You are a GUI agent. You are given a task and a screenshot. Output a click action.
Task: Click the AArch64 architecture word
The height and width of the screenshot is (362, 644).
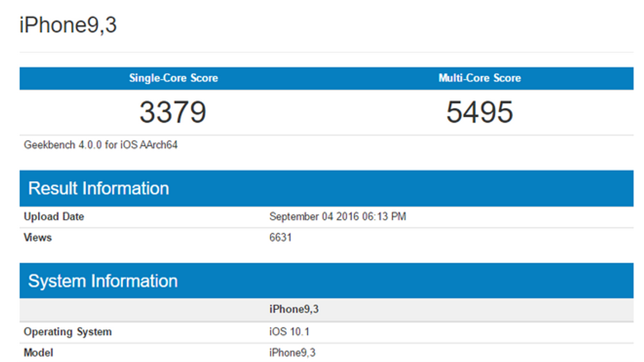pos(159,145)
